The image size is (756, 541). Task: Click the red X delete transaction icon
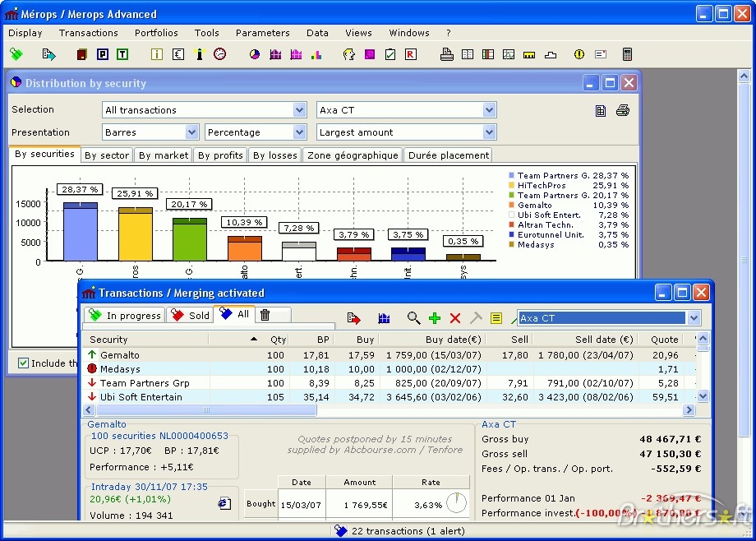455,317
